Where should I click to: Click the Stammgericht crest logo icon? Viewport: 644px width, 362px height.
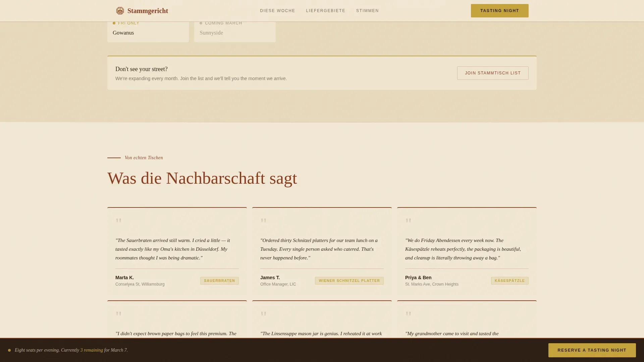[120, 11]
